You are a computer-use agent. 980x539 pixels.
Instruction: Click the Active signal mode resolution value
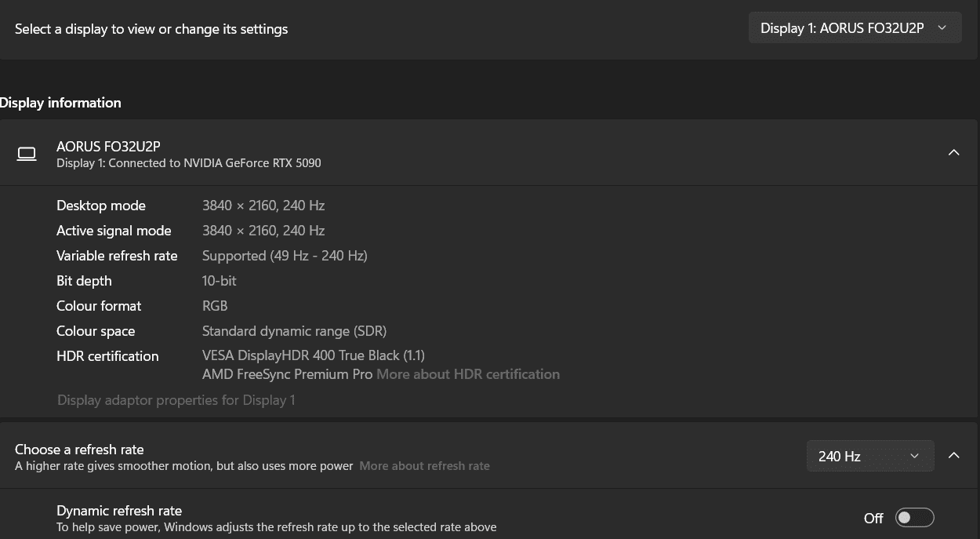pos(263,231)
